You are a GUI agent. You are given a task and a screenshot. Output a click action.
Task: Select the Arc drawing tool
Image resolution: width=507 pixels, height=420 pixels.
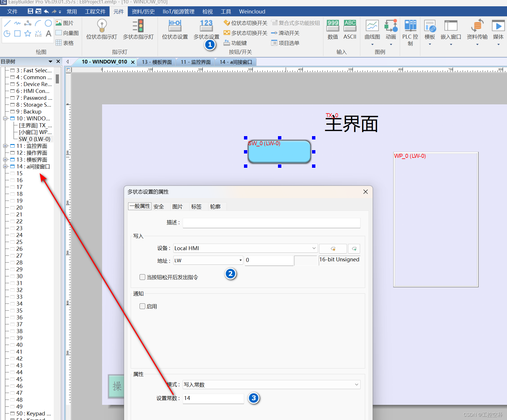pos(38,23)
